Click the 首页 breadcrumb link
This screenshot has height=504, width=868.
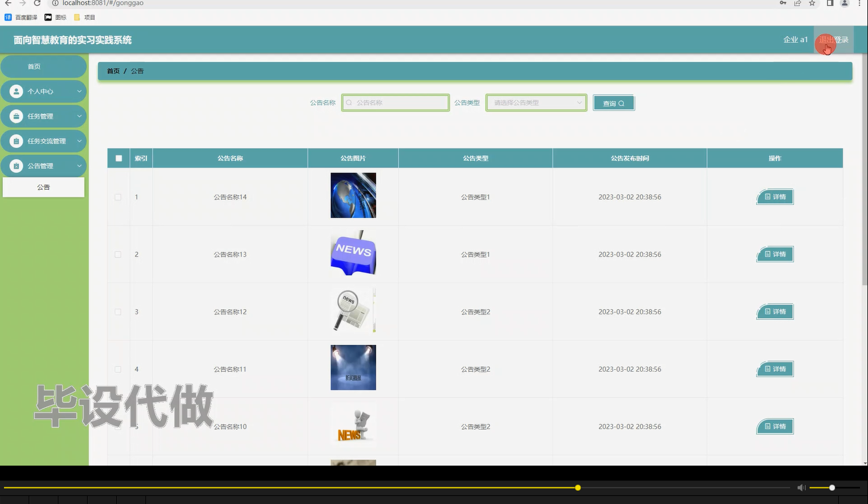(x=113, y=71)
